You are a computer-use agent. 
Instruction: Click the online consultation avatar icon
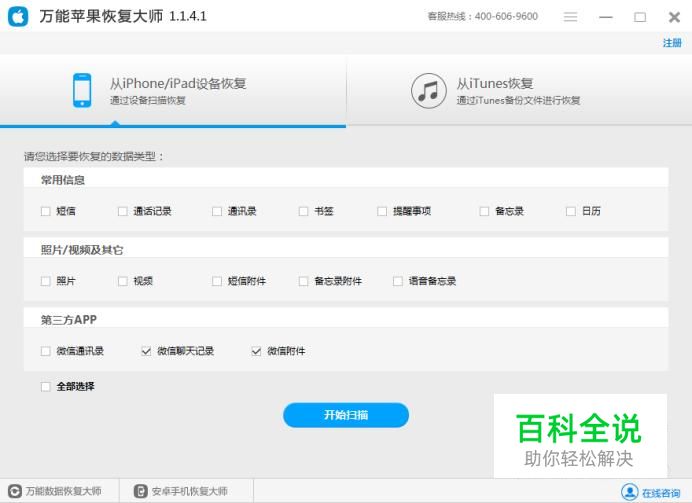pyautogui.click(x=630, y=492)
